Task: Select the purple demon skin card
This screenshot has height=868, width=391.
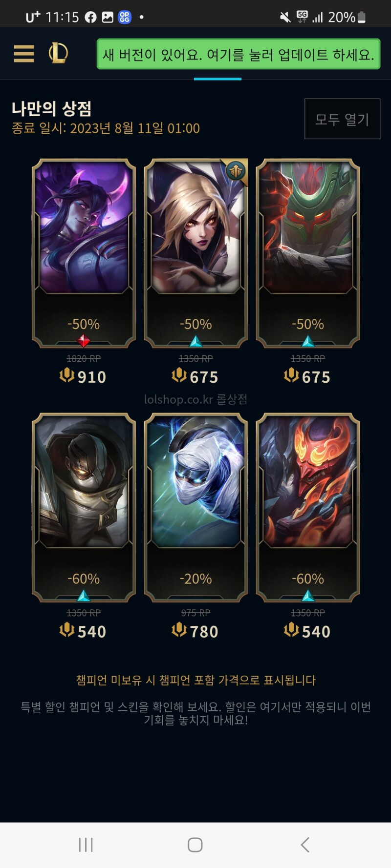Action: (x=84, y=253)
